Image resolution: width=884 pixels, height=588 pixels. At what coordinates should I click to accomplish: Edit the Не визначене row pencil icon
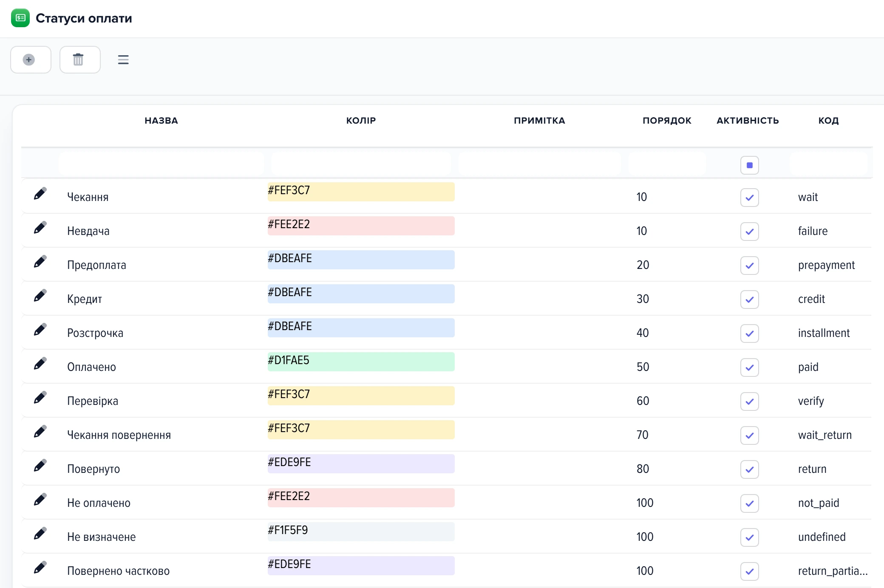point(40,534)
